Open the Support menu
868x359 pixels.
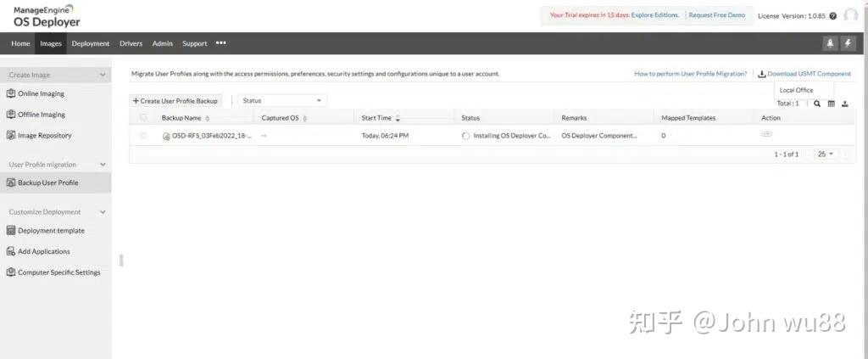point(195,43)
